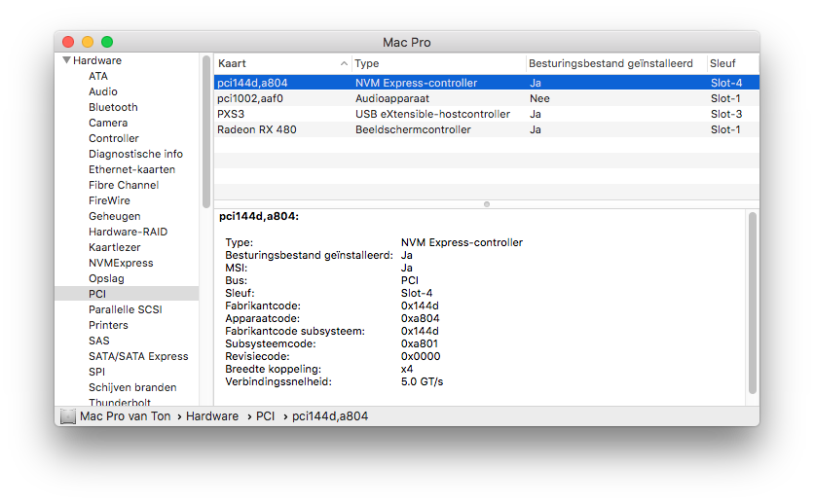
Task: Select the pci1002,aaf0 card row
Action: point(487,98)
